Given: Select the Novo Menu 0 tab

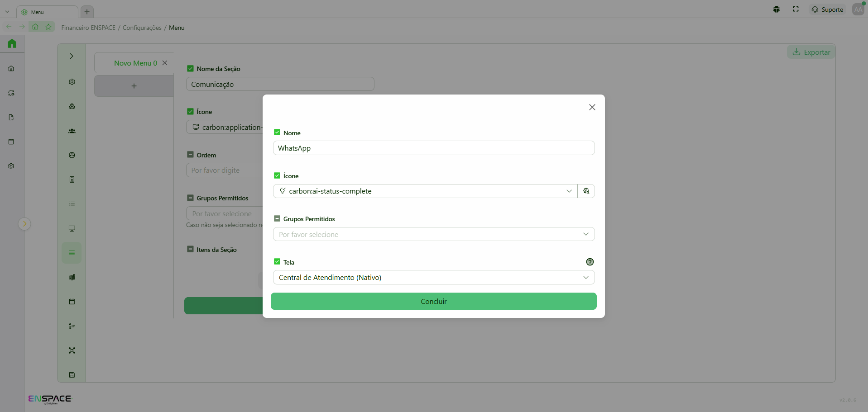Looking at the screenshot, I should tap(135, 63).
